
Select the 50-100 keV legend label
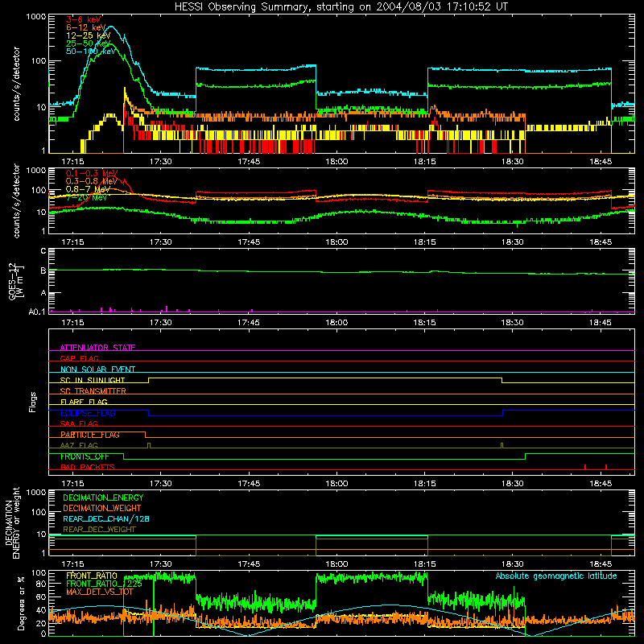coord(91,52)
